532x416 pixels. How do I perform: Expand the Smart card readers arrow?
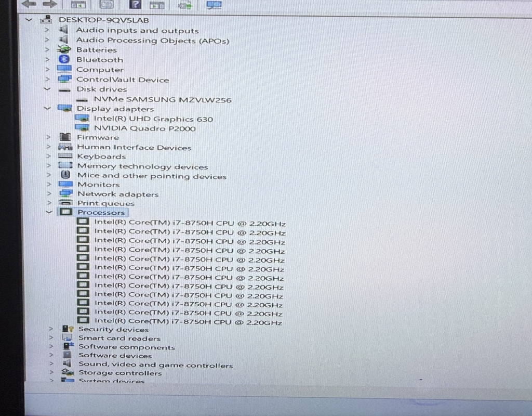pos(50,337)
